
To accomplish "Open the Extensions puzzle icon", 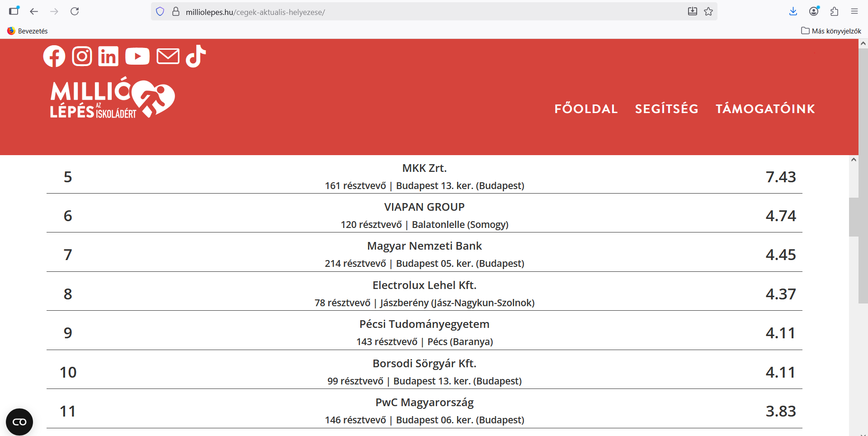I will [x=834, y=12].
